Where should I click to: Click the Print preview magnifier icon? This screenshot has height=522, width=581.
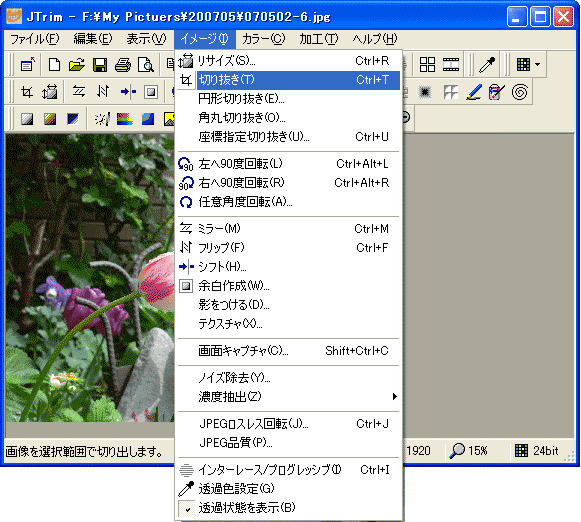146,65
